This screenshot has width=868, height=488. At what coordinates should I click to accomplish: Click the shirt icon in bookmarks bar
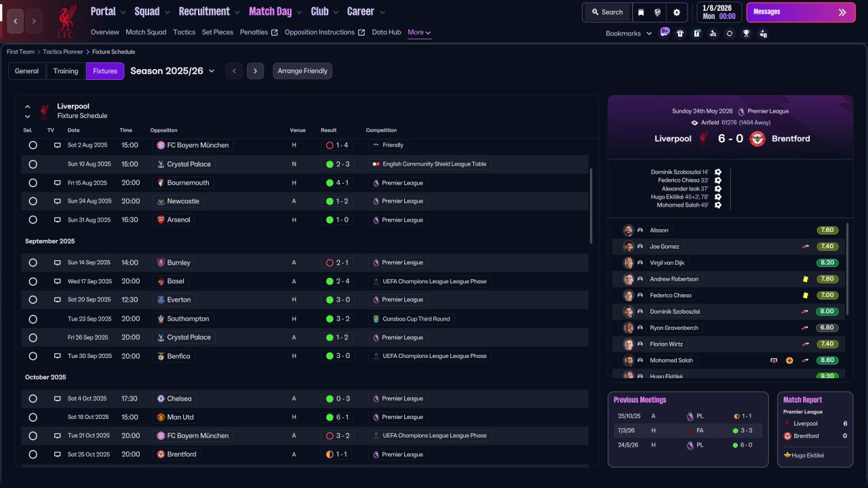[680, 33]
